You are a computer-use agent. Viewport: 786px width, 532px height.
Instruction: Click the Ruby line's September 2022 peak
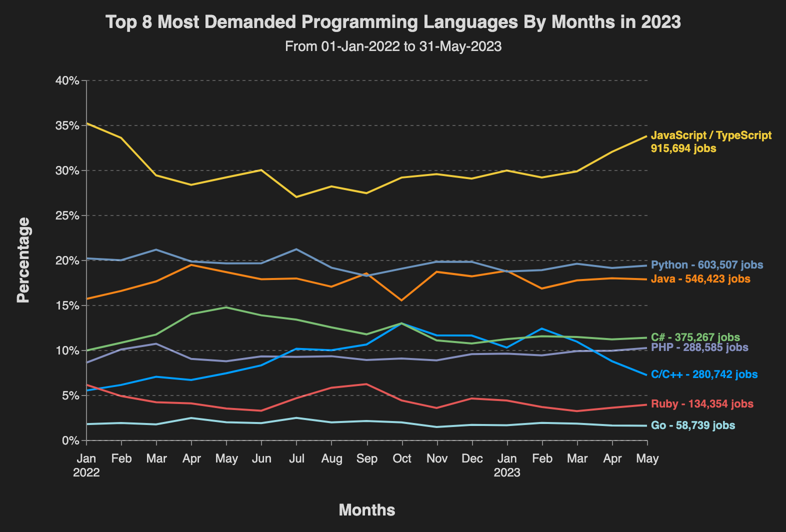click(x=367, y=384)
